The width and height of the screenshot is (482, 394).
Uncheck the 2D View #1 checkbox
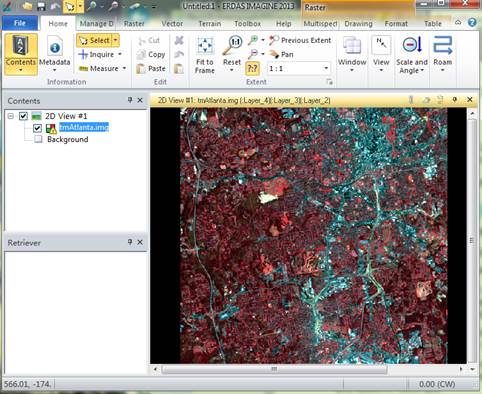click(23, 116)
